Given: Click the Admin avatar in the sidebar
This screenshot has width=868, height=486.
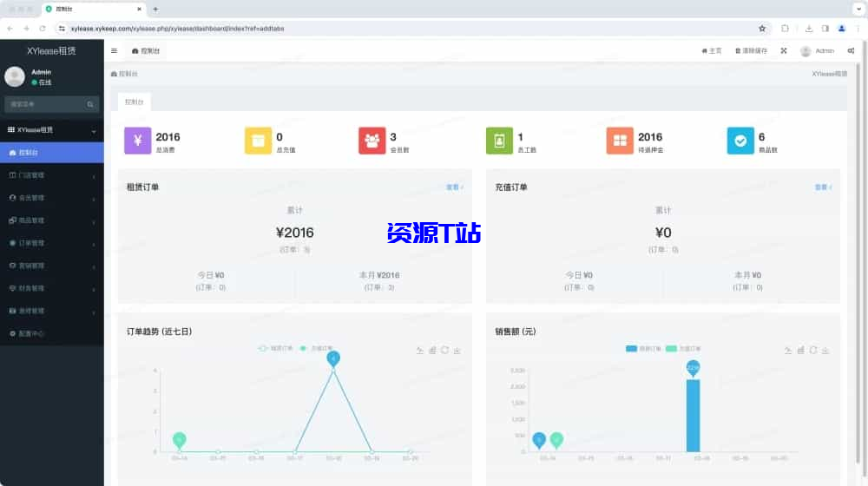Looking at the screenshot, I should point(15,76).
